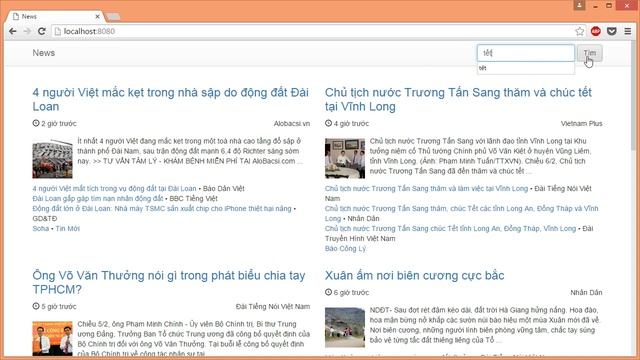Click the clock icon beside 5 giờ trước
Image resolution: width=640 pixels, height=360 pixels.
tap(36, 306)
